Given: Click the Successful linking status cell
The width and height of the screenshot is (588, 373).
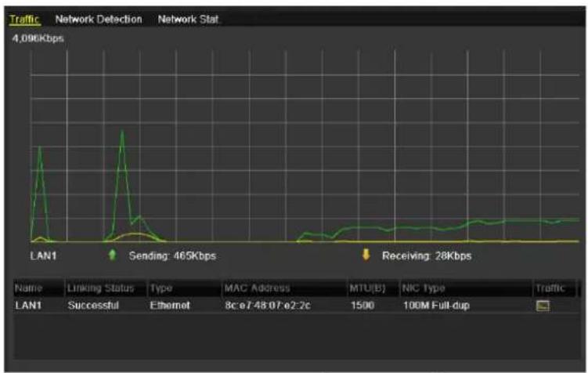Looking at the screenshot, I should pos(93,306).
